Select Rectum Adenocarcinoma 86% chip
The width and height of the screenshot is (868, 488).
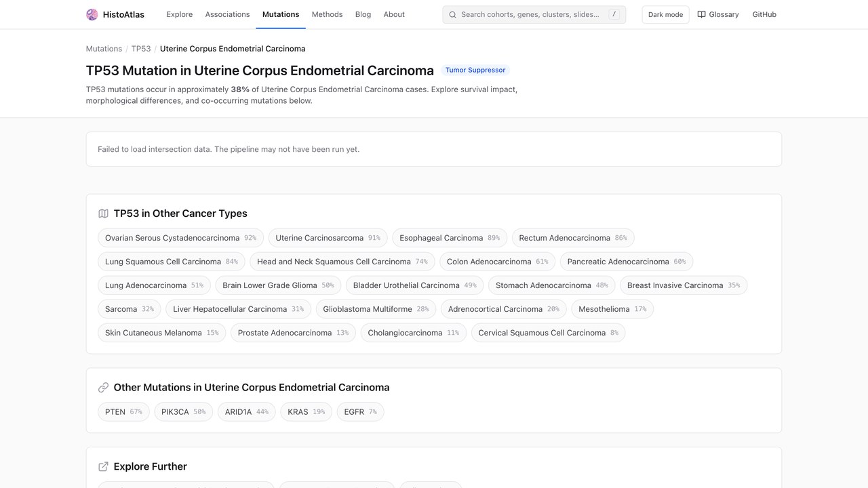[573, 238]
